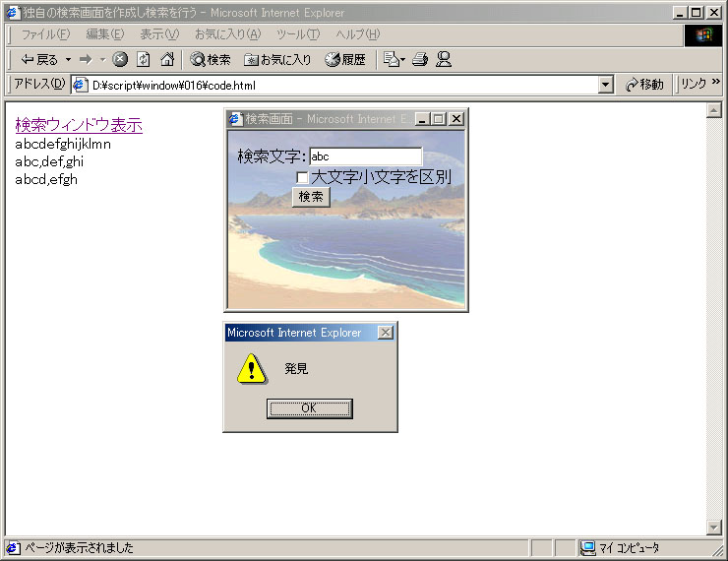Click the 検索ウィンドウ表示 link
728x561 pixels.
[x=79, y=125]
